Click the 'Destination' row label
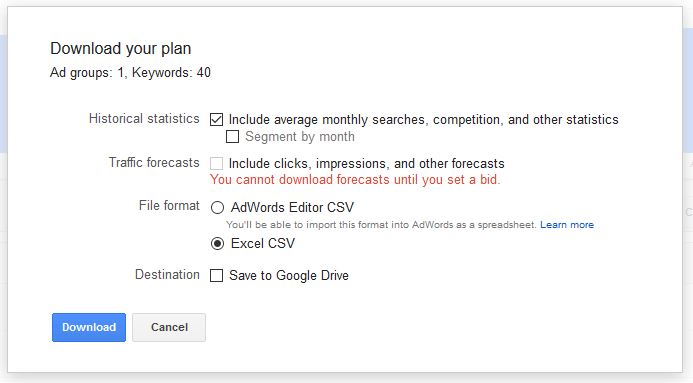The image size is (693, 383). [167, 274]
